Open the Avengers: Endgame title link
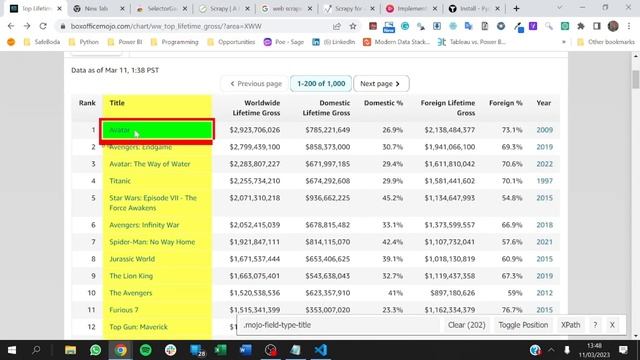The image size is (640, 360). tap(140, 147)
